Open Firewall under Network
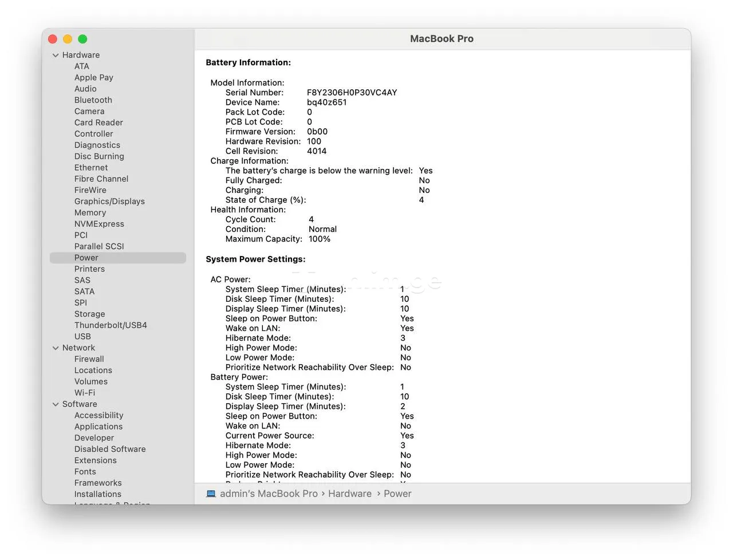This screenshot has width=733, height=560. pos(89,359)
